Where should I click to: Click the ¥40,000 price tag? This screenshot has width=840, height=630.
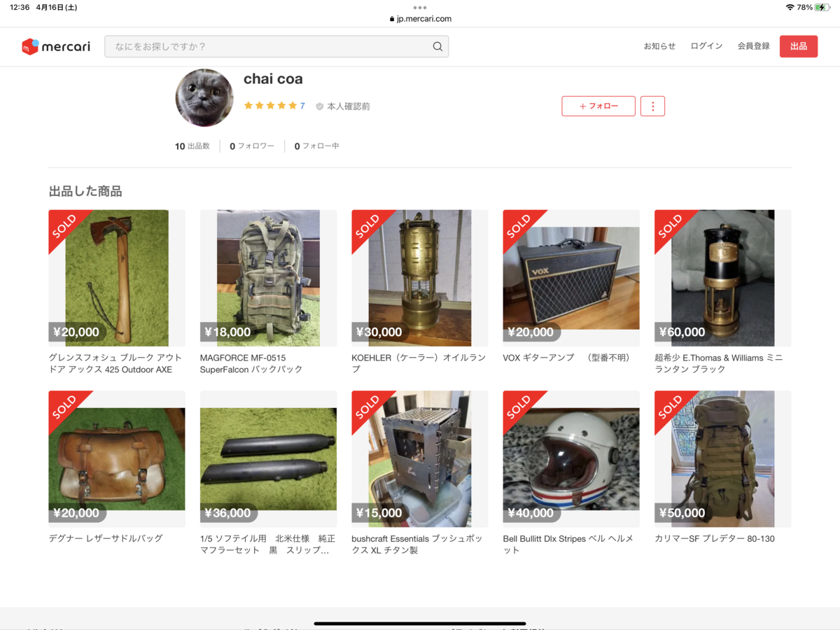tap(531, 513)
